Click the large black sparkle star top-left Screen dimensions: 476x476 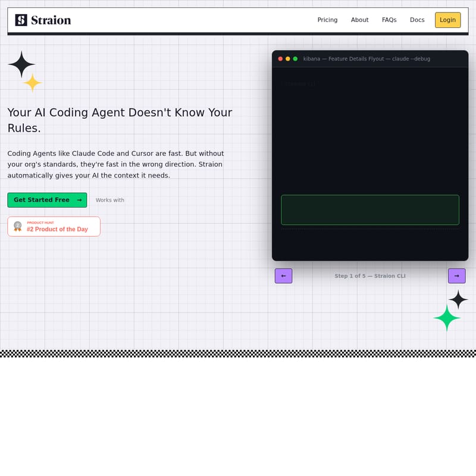point(21,64)
